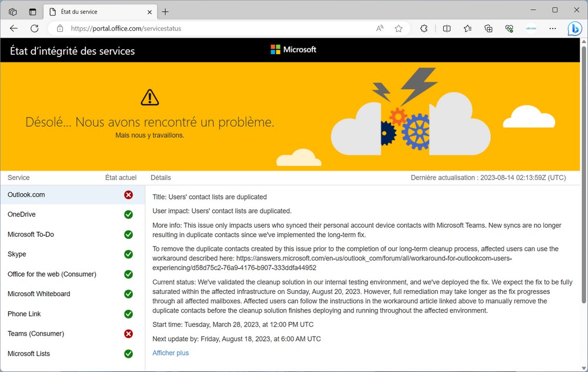Screen dimensions: 588x372
Task: Go back with the browser Back arrow
Action: [x=14, y=28]
